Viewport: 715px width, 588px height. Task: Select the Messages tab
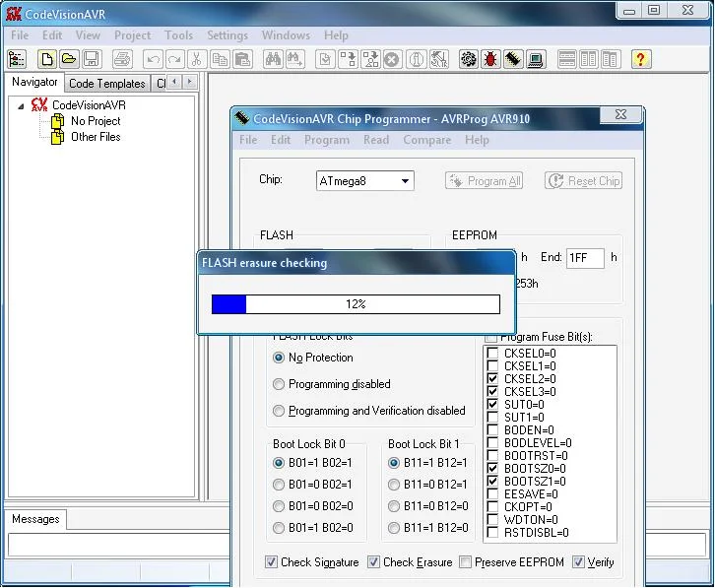point(35,519)
